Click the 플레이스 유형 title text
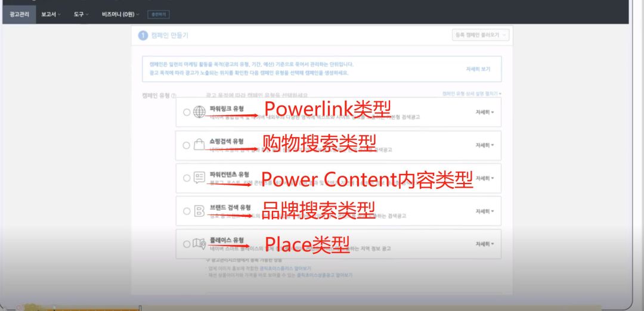Screen dimensions: 644x311 pos(227,240)
